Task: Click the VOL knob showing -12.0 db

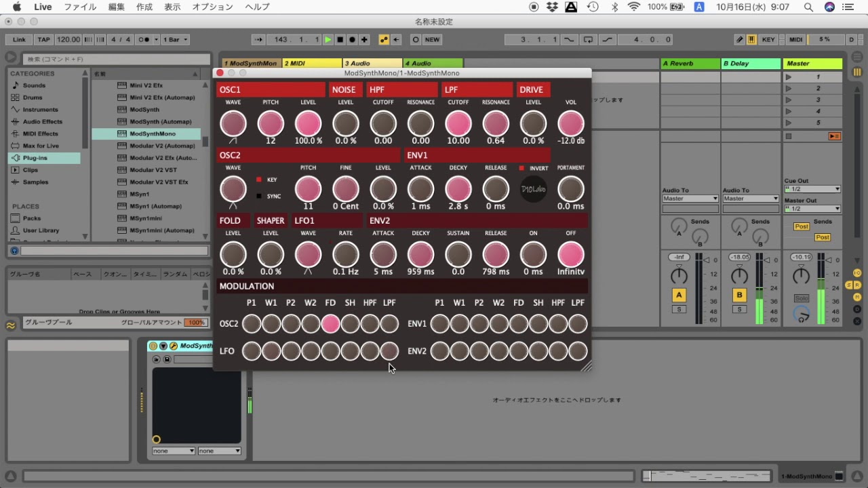Action: pos(571,124)
